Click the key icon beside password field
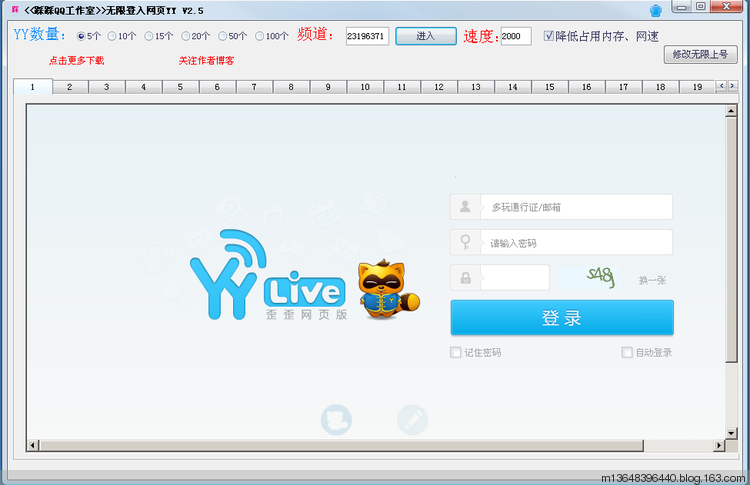750x485 pixels. (465, 242)
